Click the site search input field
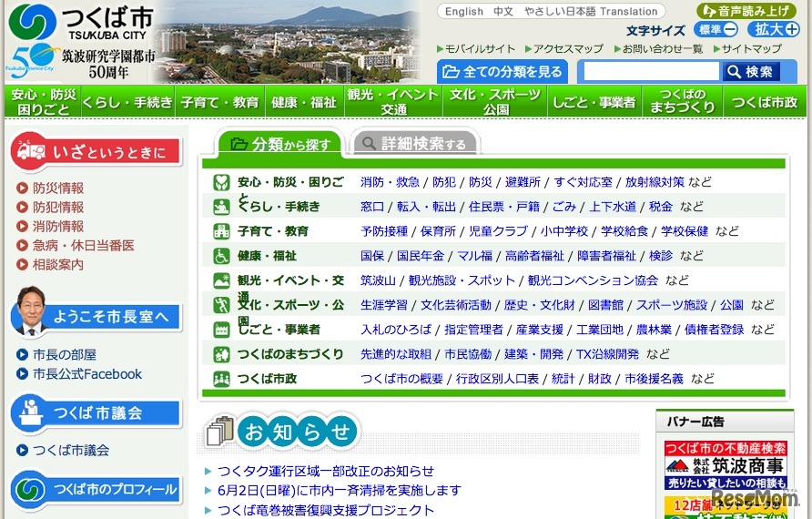812x519 pixels. 652,72
